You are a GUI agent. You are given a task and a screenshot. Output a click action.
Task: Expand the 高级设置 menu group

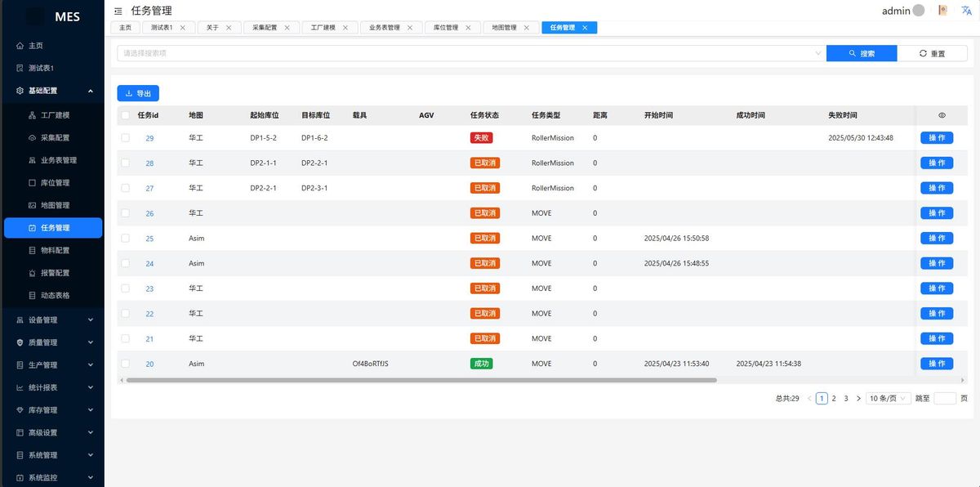coord(52,432)
